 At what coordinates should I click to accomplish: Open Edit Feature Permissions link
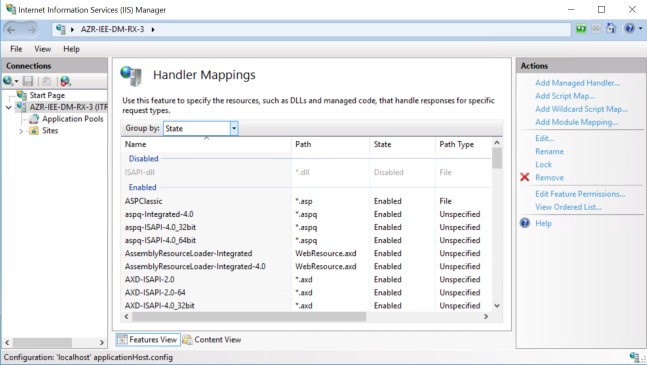coord(580,194)
